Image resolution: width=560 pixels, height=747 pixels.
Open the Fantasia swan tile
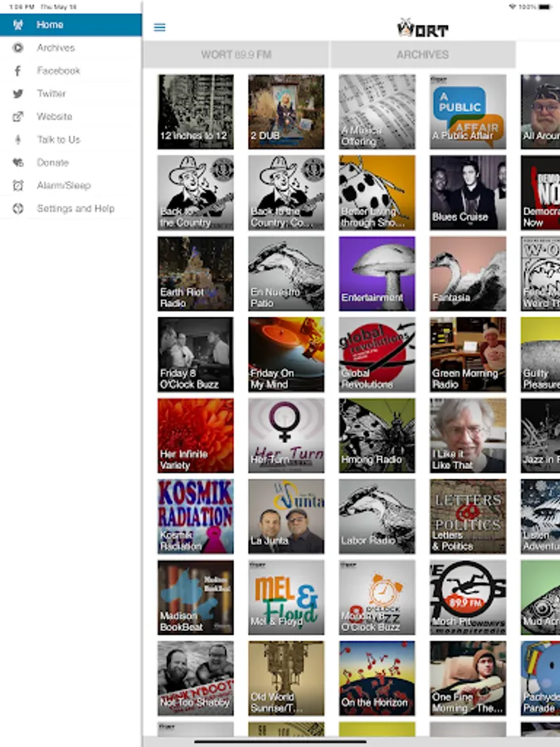468,273
